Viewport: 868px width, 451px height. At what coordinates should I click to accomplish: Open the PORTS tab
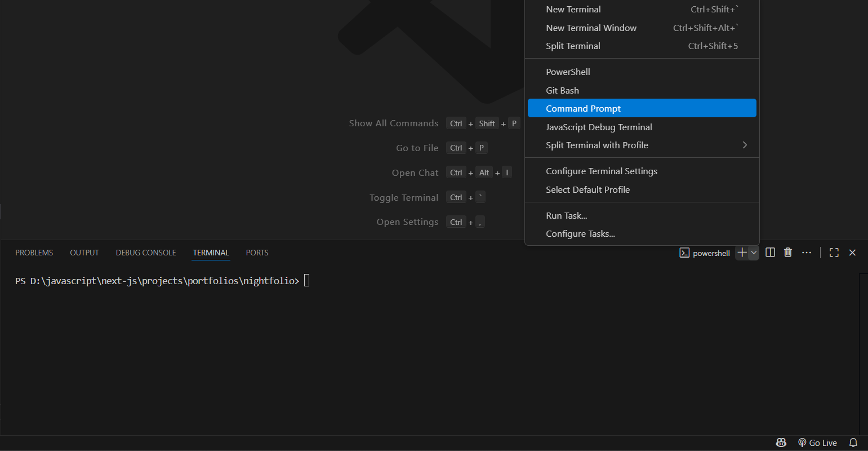[x=257, y=253]
